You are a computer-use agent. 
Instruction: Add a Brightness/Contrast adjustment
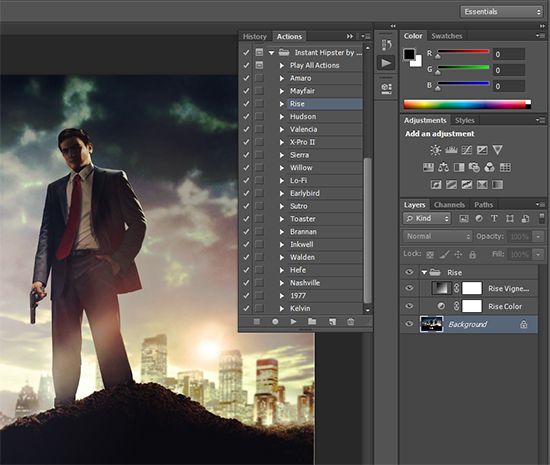coord(435,150)
